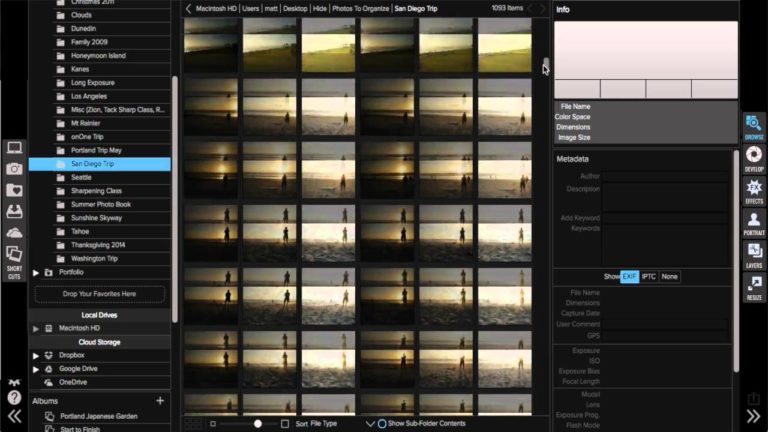Open the Sunshine Skyway folder
The height and width of the screenshot is (432, 768).
click(96, 218)
